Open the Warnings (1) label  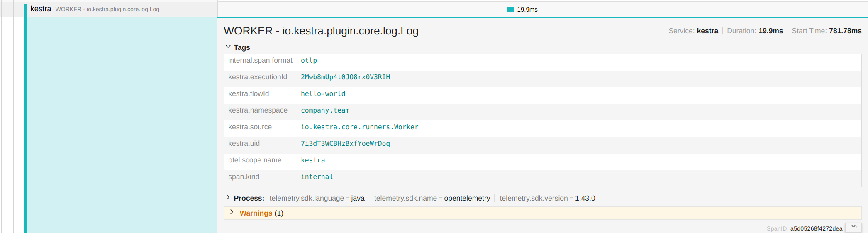point(261,213)
